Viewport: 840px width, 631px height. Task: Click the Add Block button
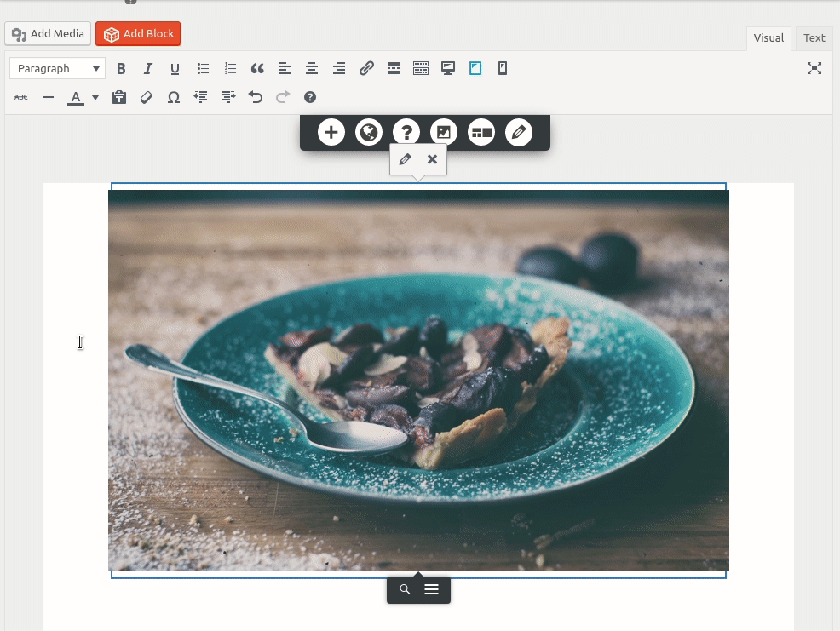(x=138, y=34)
